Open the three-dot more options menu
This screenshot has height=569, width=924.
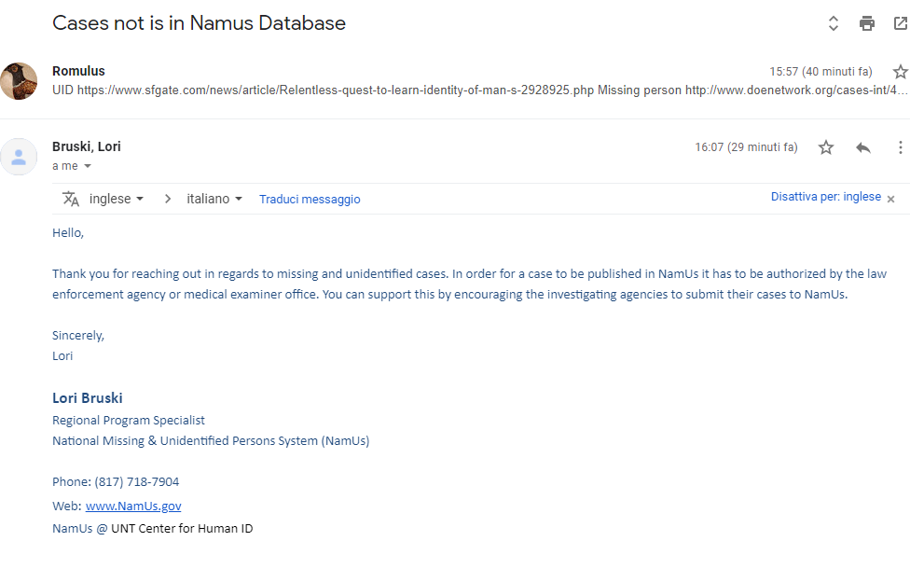coord(901,147)
